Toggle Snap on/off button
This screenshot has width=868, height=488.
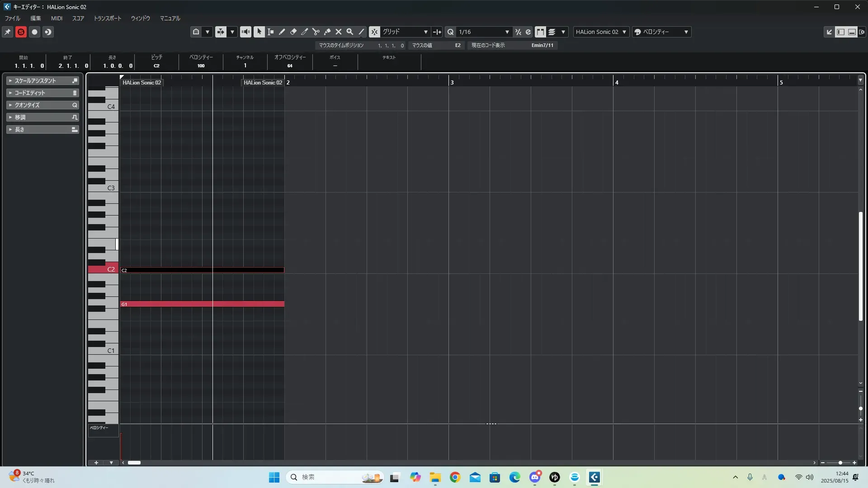click(x=374, y=32)
